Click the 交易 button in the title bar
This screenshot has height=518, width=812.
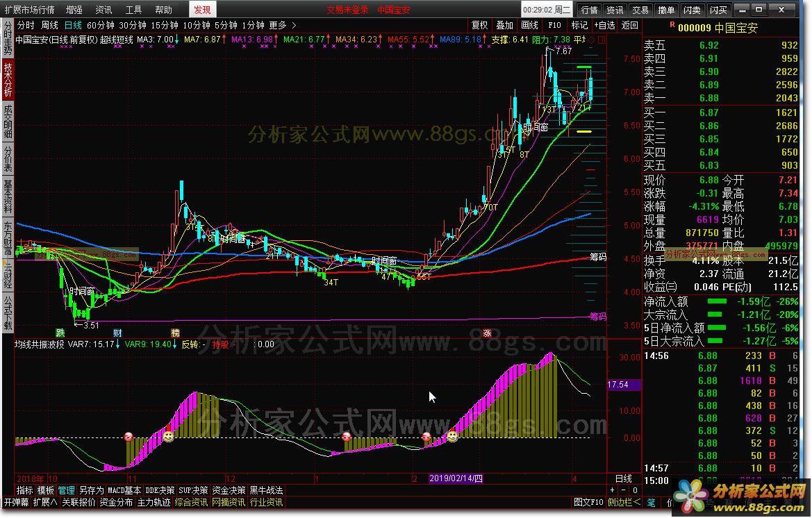click(640, 10)
